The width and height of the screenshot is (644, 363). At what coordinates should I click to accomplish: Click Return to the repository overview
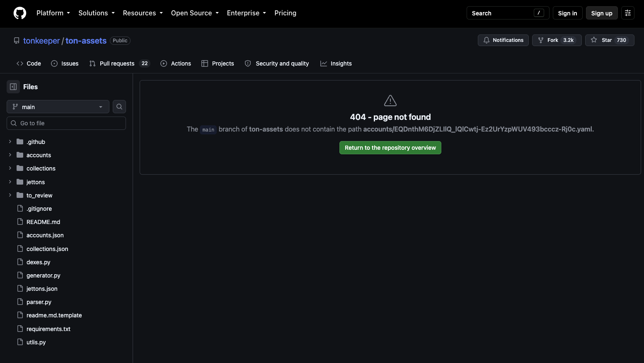[x=390, y=148]
